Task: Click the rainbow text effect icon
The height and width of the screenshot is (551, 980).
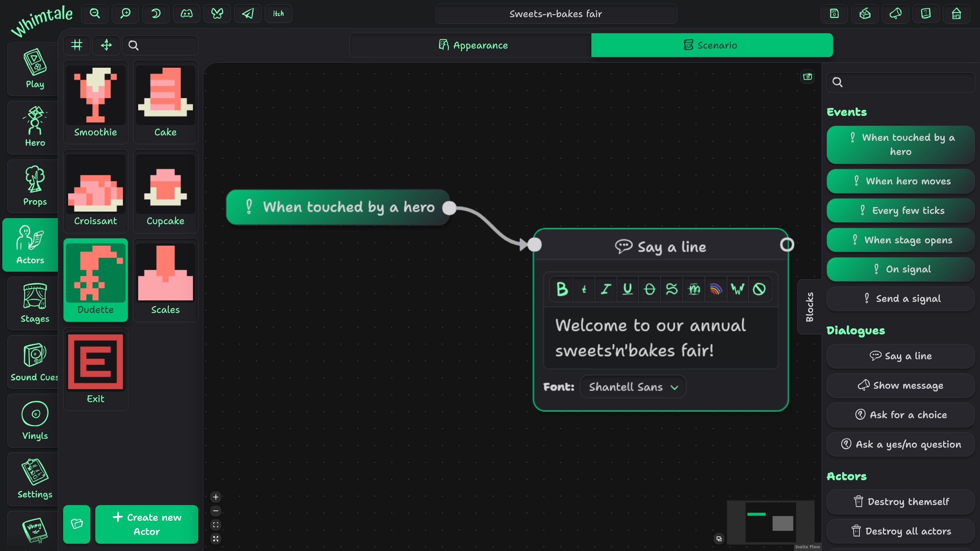Action: 715,289
